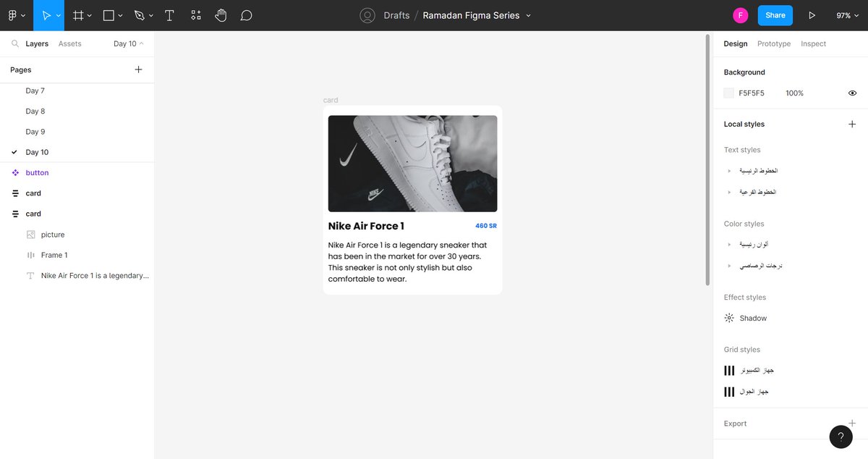The height and width of the screenshot is (459, 868).
Task: Switch to the Layers tab
Action: [37, 43]
